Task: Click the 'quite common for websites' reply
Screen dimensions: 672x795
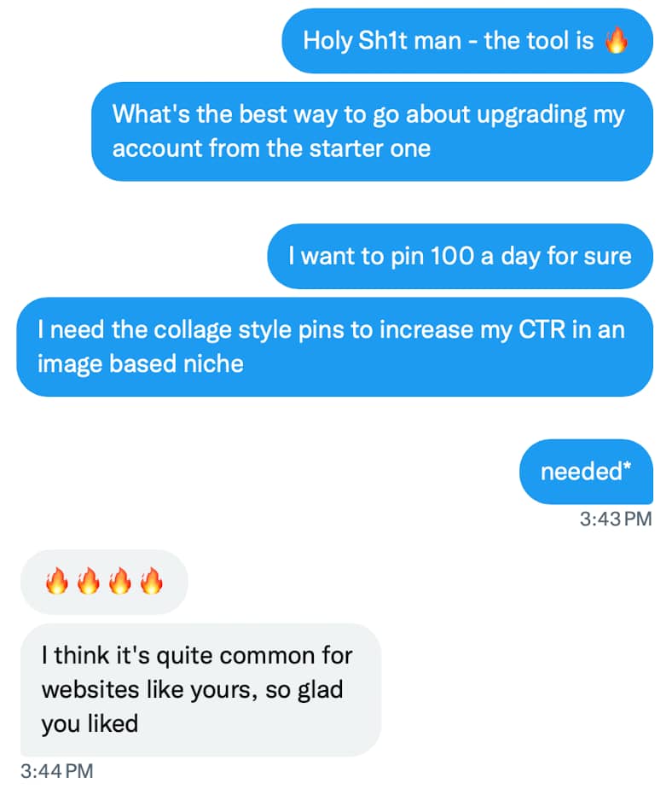Action: point(200,689)
